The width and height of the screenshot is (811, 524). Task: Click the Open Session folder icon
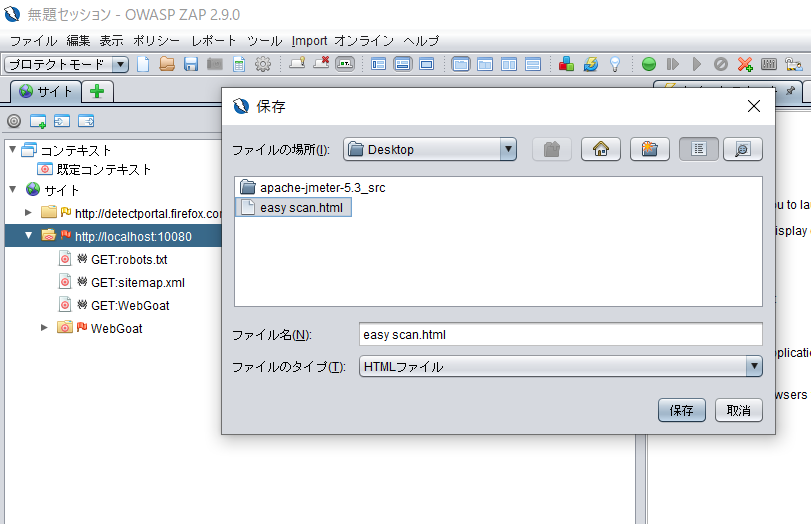coord(167,64)
